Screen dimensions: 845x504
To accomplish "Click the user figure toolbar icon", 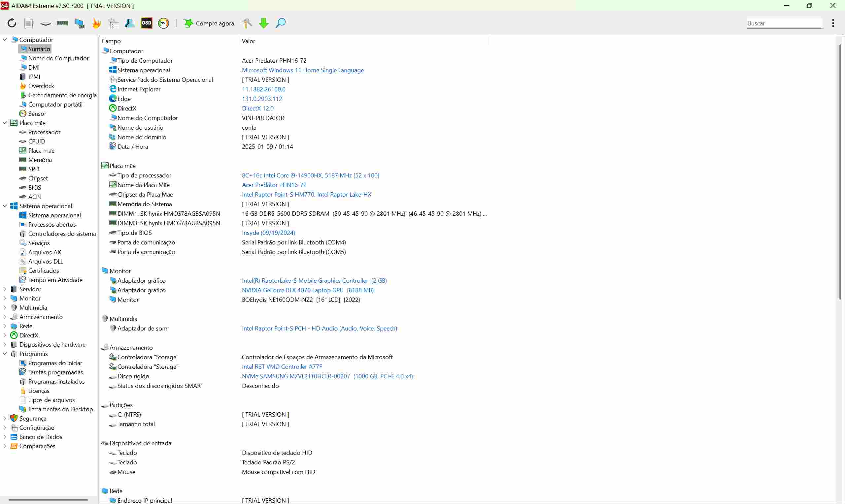I will click(x=130, y=23).
